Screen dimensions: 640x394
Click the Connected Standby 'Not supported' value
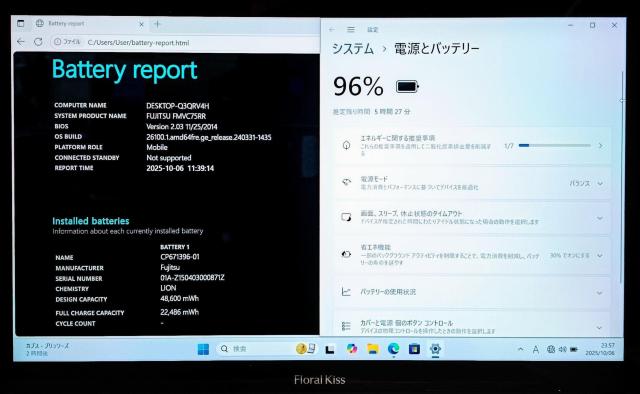pyautogui.click(x=169, y=158)
